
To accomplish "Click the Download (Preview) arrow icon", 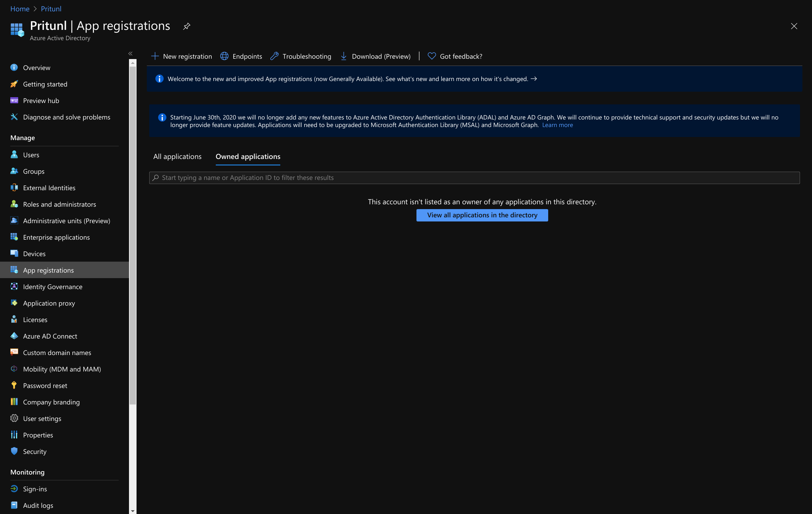I will point(344,56).
